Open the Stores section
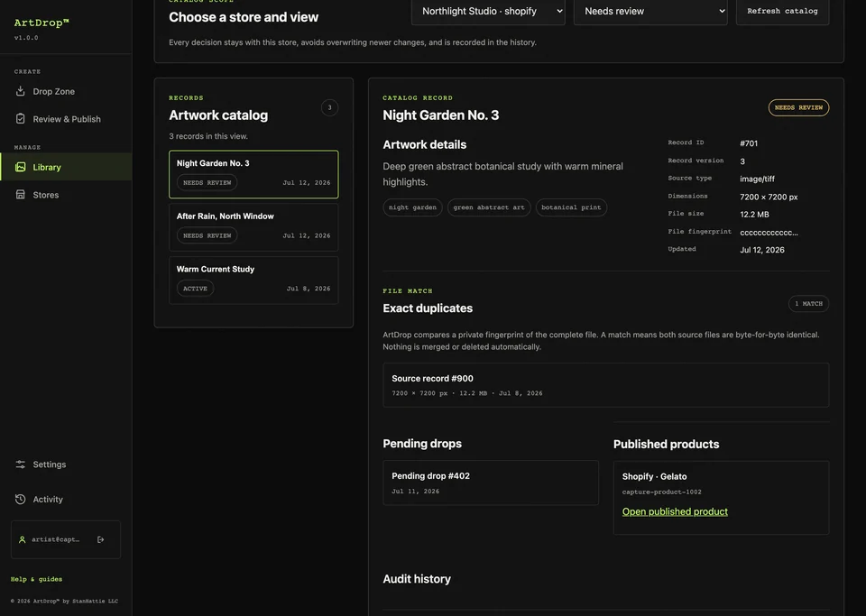Screen dimensions: 866x616 66,194
